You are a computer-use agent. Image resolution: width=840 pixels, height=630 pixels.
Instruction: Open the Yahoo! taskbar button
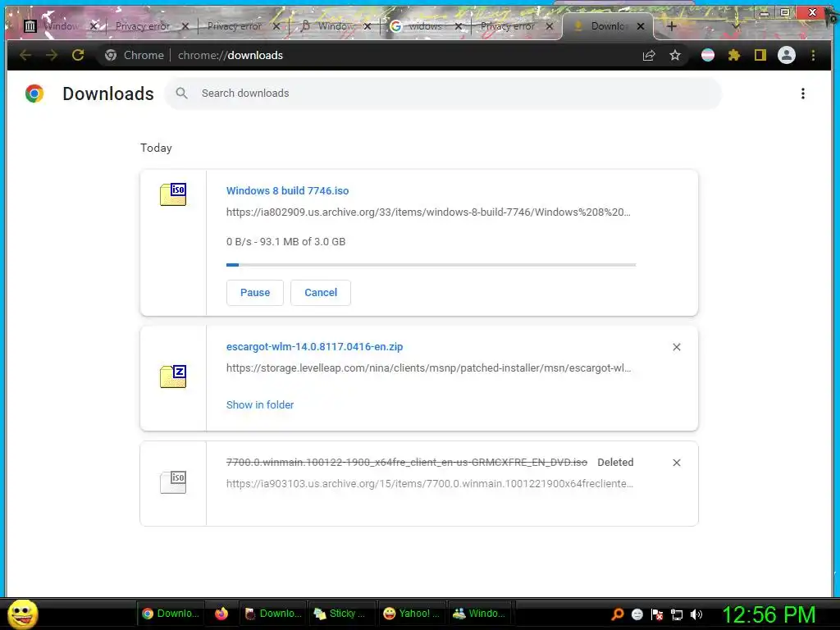[x=412, y=614]
